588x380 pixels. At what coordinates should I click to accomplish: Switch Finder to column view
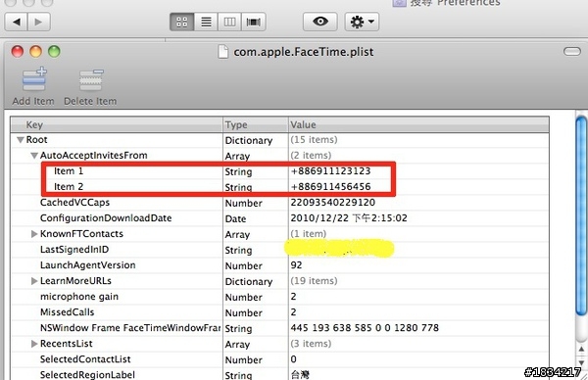(229, 23)
